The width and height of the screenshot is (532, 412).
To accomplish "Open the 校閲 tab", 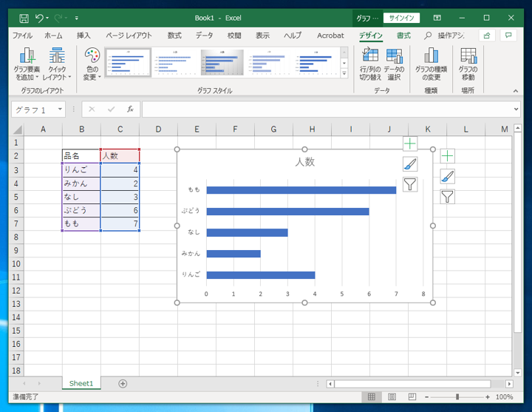I will pos(234,36).
